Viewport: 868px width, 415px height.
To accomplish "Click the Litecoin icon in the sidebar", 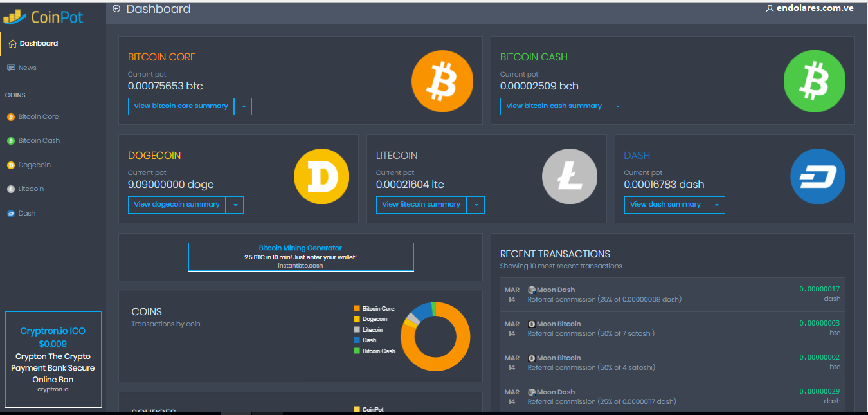I will pos(10,189).
